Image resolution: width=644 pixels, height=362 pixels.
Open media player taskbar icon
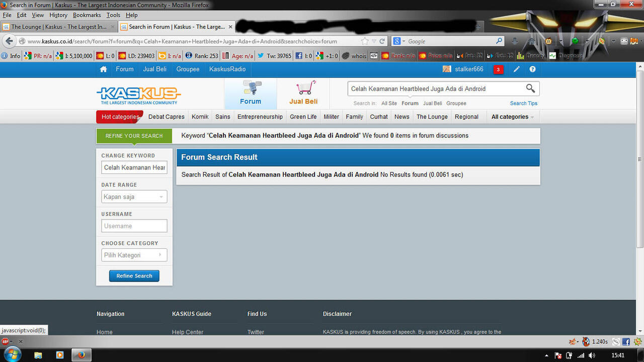60,355
